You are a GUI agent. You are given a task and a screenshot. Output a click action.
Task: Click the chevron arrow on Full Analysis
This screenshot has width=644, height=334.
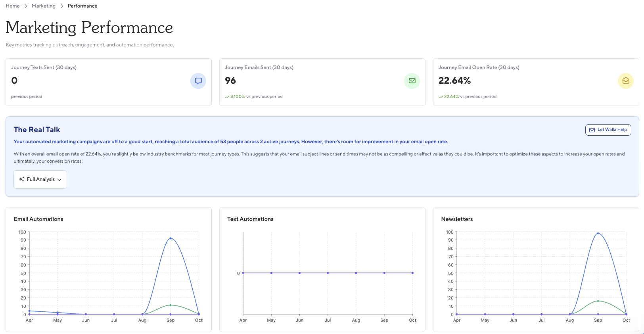pos(59,180)
